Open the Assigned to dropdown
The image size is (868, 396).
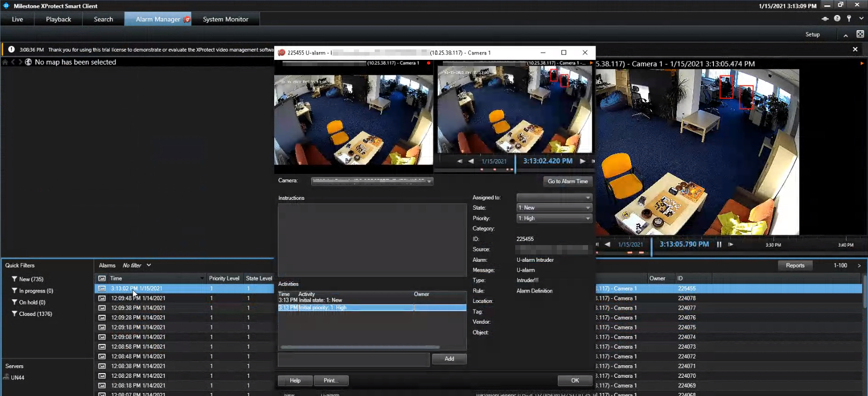point(554,198)
